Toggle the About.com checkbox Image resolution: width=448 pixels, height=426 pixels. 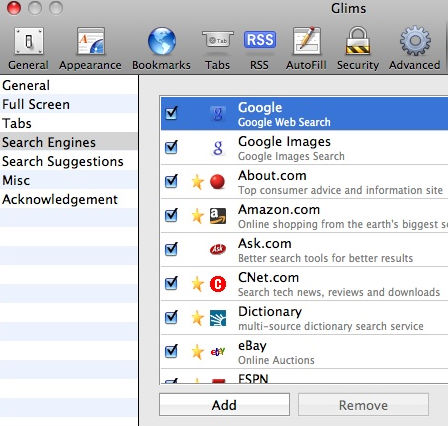171,181
